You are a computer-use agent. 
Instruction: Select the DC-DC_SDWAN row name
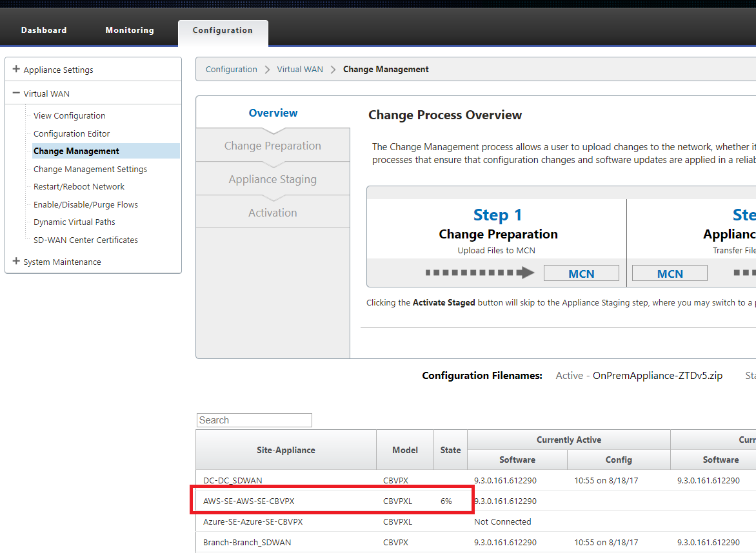point(233,480)
